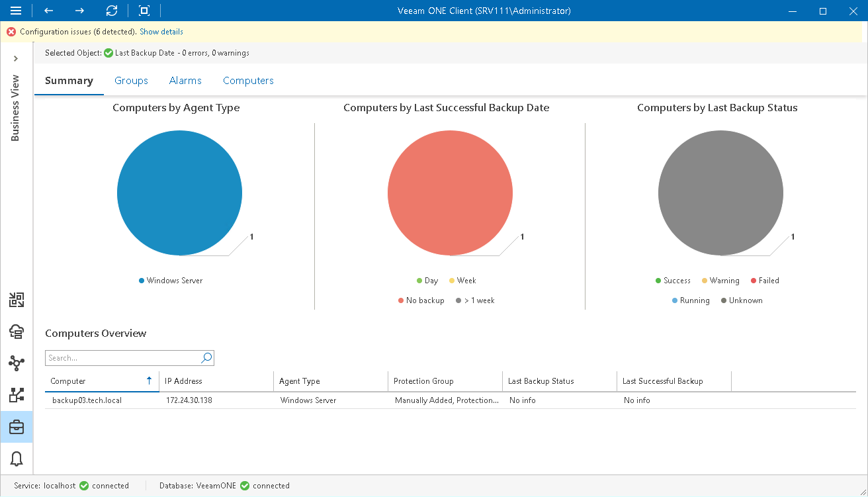Click the blue Agent Type pie chart
This screenshot has width=868, height=497.
(179, 193)
